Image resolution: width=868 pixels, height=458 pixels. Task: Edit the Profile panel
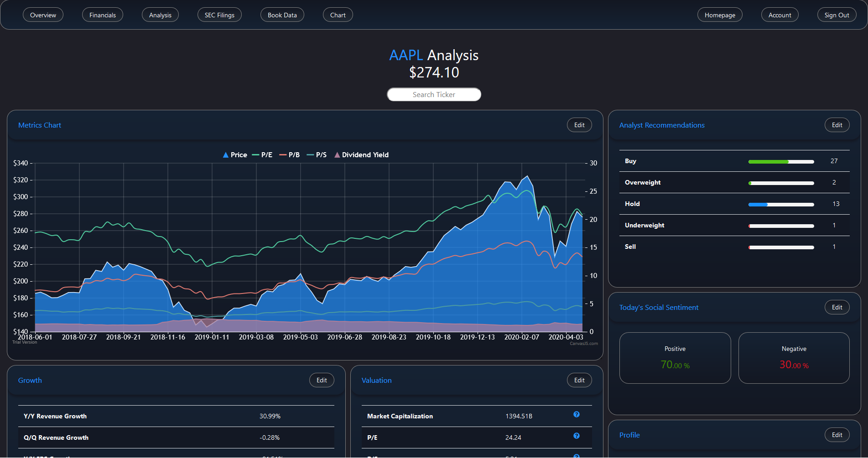837,435
